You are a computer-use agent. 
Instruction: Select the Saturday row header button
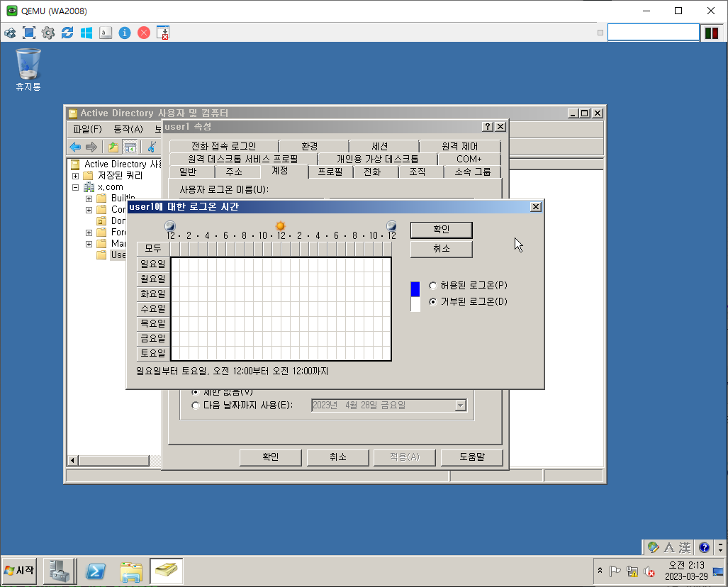click(153, 354)
